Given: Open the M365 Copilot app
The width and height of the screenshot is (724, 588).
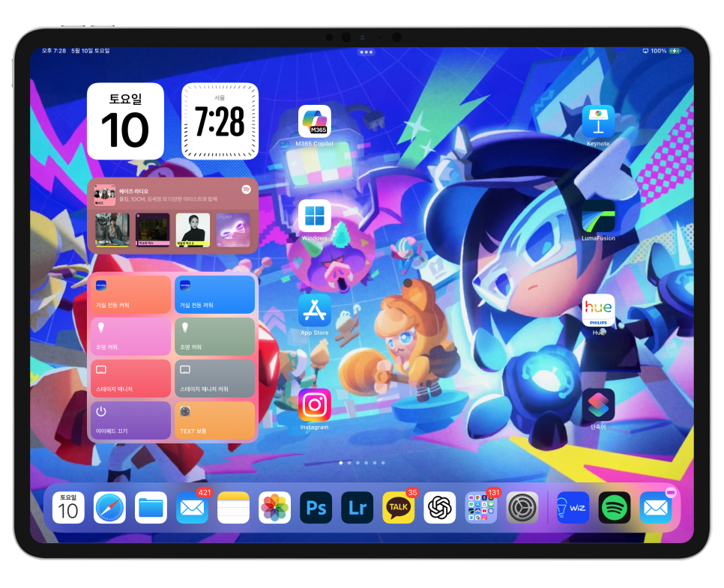Looking at the screenshot, I should point(315,121).
